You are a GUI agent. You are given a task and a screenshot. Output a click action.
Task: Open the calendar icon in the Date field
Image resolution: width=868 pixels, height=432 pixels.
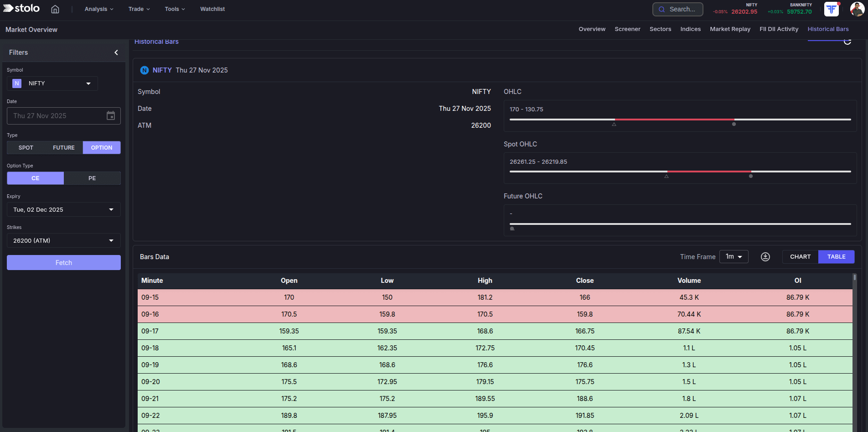point(110,115)
